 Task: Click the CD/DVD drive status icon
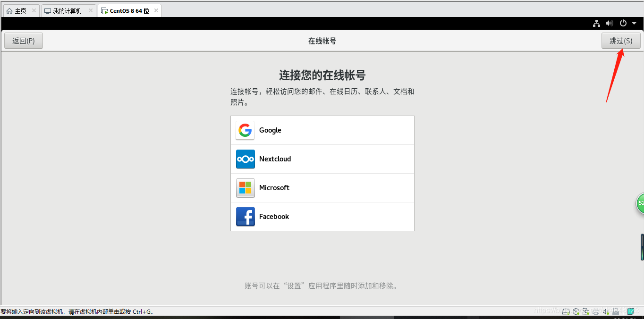(x=576, y=311)
